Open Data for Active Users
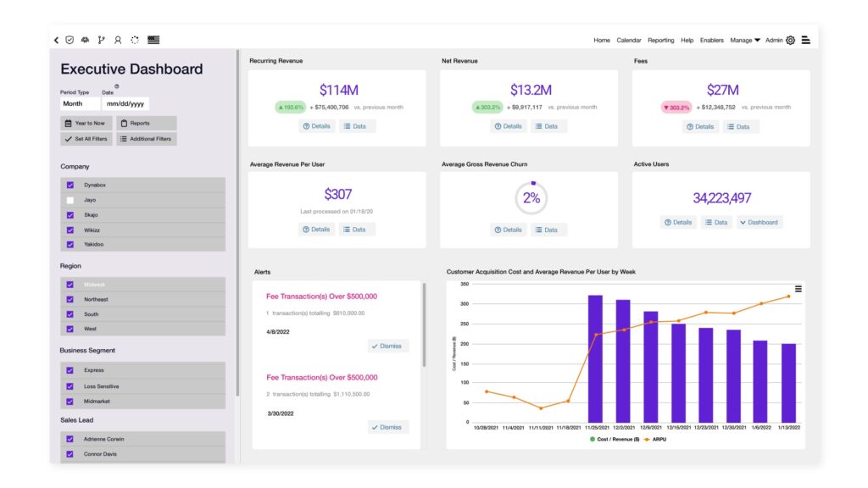The image size is (868, 488). (x=717, y=223)
